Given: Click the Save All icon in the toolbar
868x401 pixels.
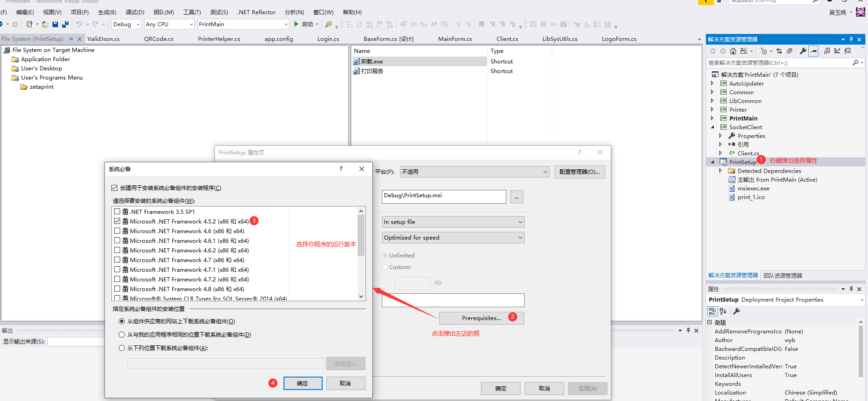Looking at the screenshot, I should coord(65,24).
